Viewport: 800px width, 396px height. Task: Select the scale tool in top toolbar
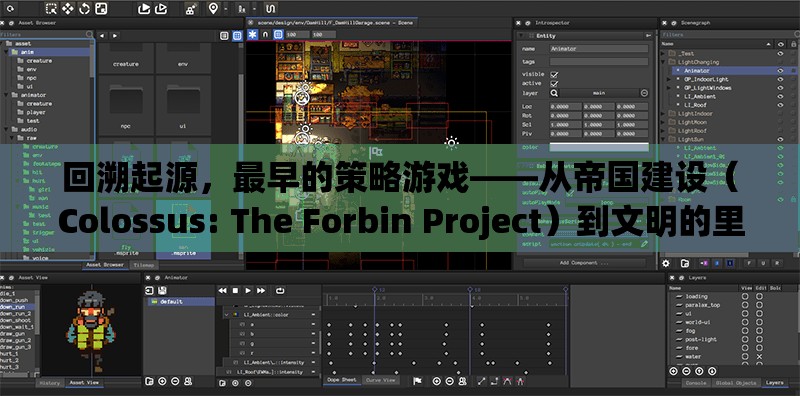pyautogui.click(x=101, y=8)
